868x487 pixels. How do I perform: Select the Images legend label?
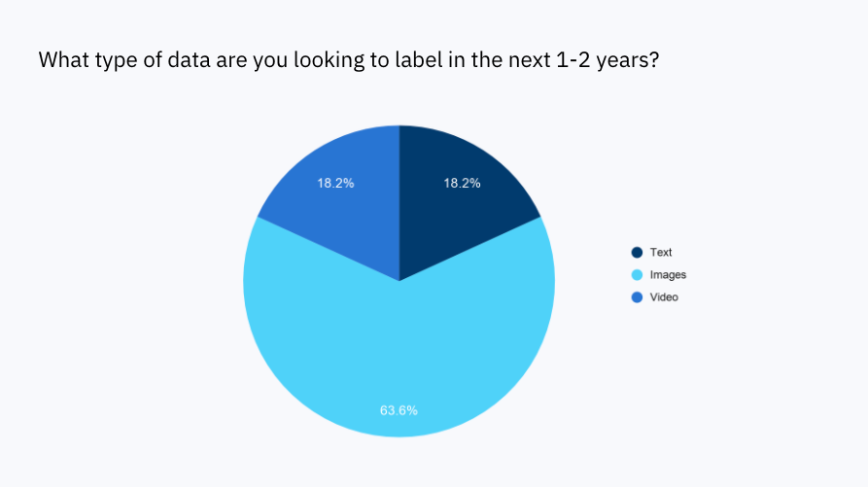[x=668, y=275]
